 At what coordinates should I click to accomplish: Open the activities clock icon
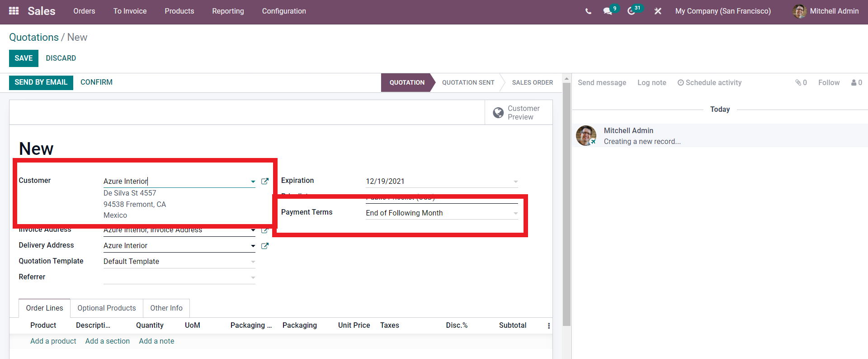click(x=632, y=11)
